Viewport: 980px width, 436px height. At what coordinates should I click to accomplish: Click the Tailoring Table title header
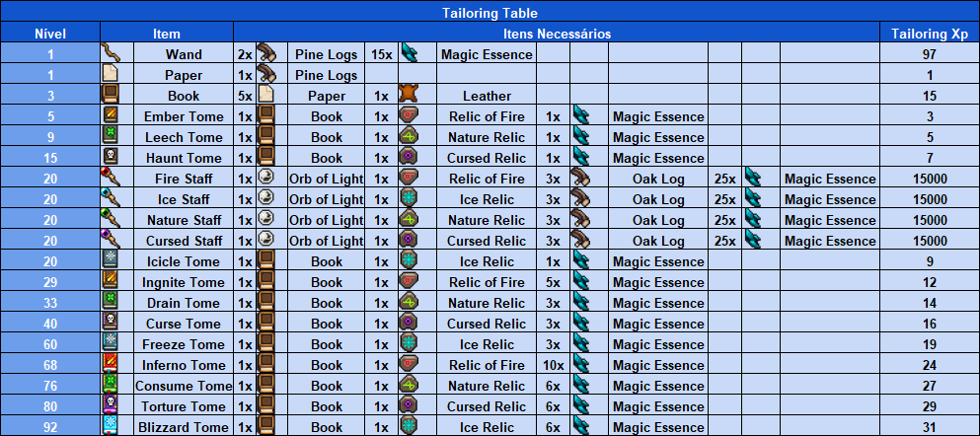pyautogui.click(x=490, y=13)
